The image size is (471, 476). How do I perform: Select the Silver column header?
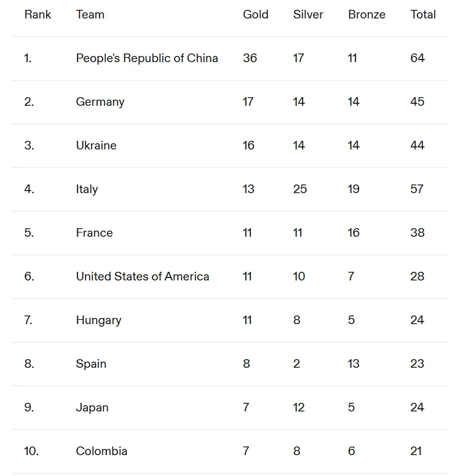(308, 15)
